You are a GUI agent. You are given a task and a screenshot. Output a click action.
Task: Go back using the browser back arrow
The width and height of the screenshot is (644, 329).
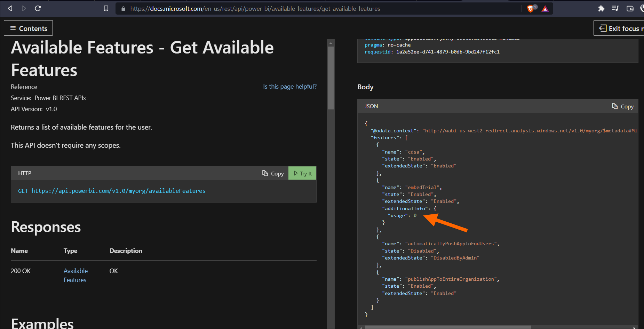[x=10, y=8]
